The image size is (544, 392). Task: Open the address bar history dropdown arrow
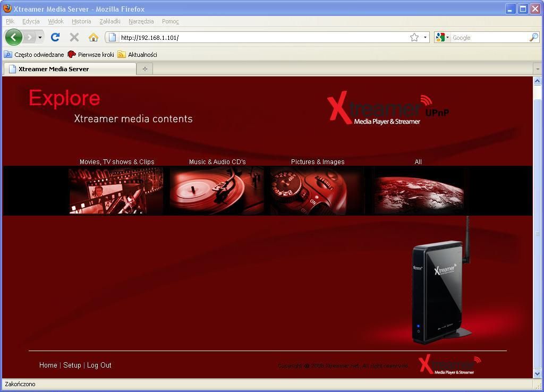425,38
